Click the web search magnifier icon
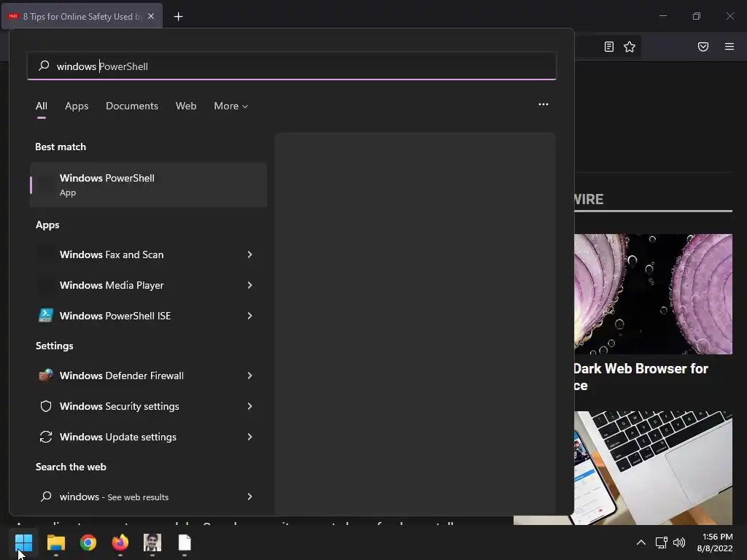 (46, 497)
